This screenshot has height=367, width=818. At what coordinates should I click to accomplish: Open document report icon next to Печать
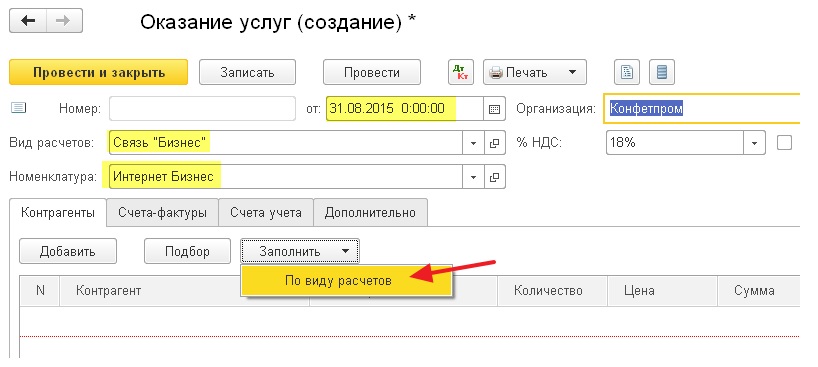[627, 72]
